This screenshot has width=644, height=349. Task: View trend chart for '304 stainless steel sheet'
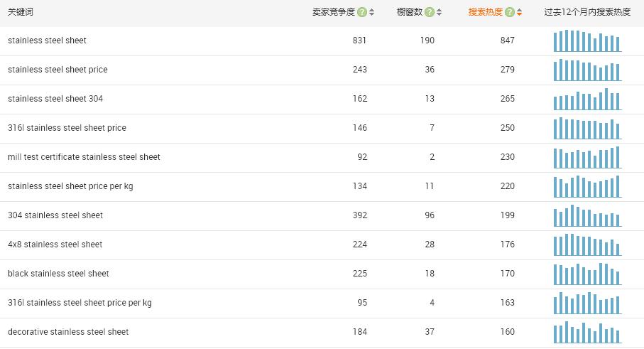click(587, 215)
